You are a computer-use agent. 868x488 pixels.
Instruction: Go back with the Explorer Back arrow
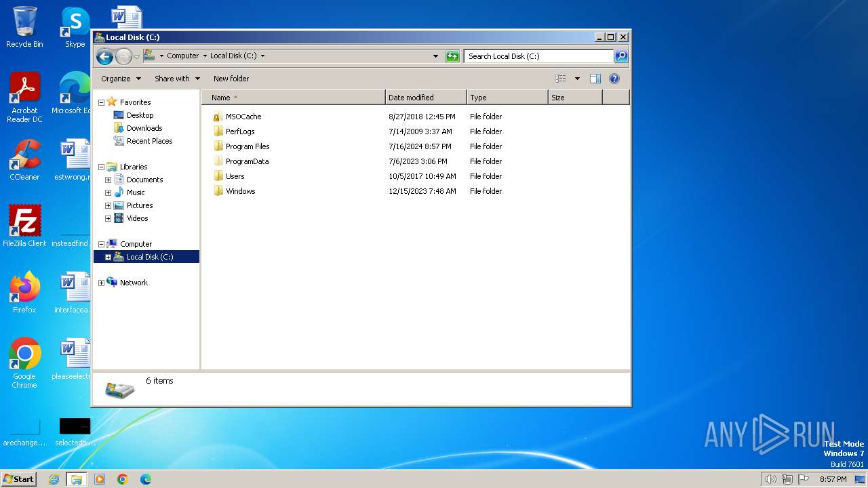click(x=104, y=56)
